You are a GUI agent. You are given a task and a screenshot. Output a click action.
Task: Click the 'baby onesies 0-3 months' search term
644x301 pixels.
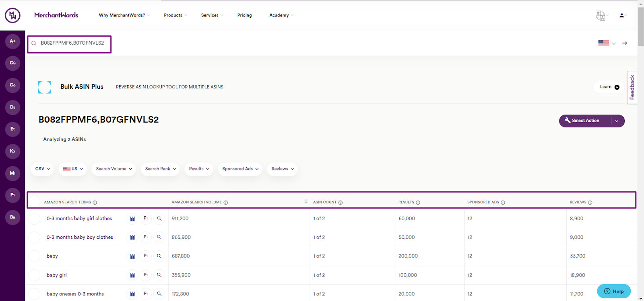75,294
